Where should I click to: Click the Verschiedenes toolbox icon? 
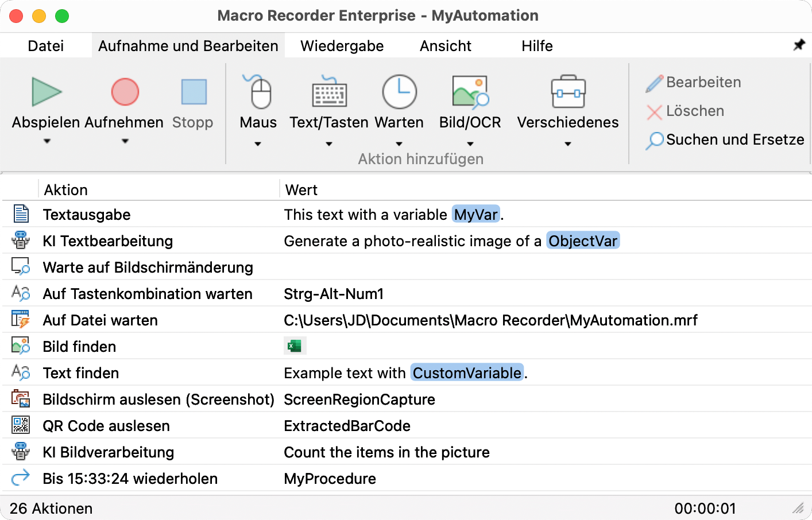[567, 92]
